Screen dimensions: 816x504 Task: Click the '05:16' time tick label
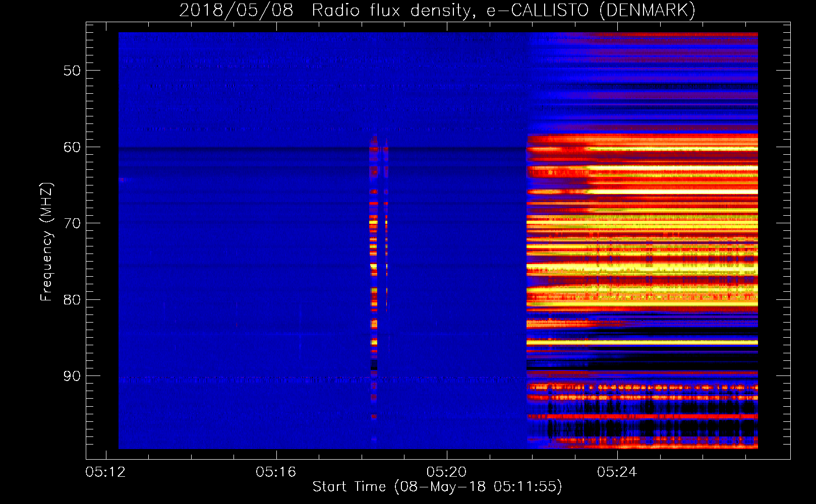[x=276, y=472]
